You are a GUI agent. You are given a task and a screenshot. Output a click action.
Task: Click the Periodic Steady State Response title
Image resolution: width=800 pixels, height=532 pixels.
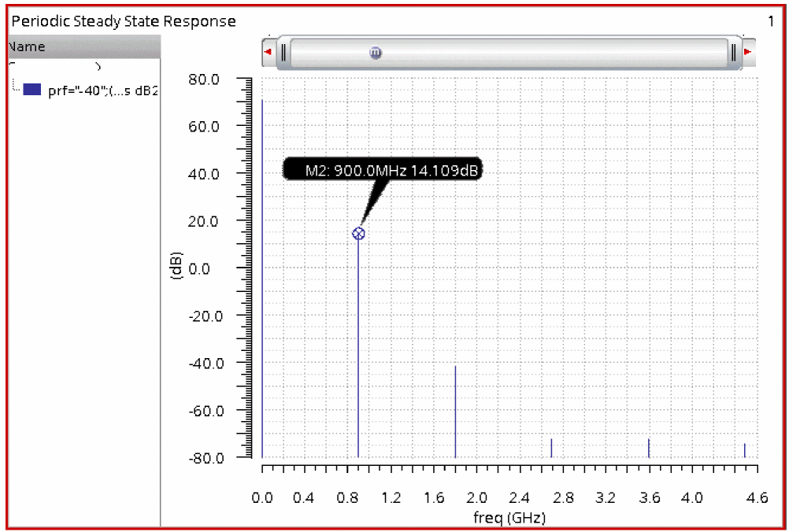coord(124,21)
